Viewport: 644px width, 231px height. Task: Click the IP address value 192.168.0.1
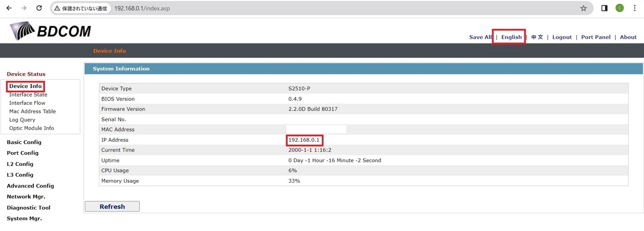coord(304,140)
